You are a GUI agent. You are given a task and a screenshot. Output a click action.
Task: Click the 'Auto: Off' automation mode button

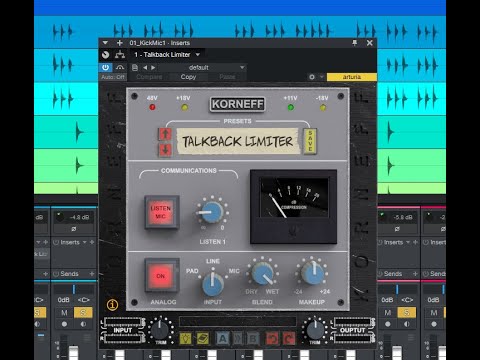pos(113,77)
